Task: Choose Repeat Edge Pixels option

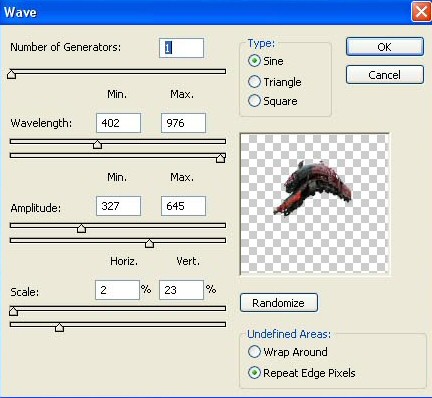Action: [x=254, y=373]
